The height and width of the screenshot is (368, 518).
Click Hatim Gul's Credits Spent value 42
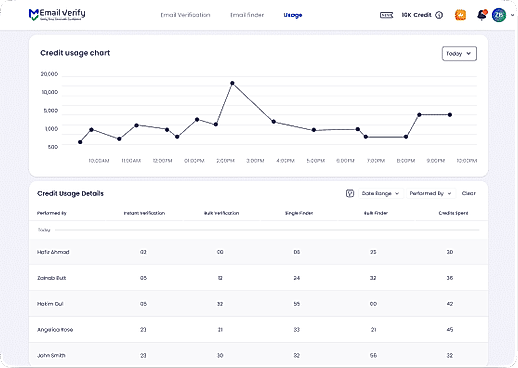(450, 304)
